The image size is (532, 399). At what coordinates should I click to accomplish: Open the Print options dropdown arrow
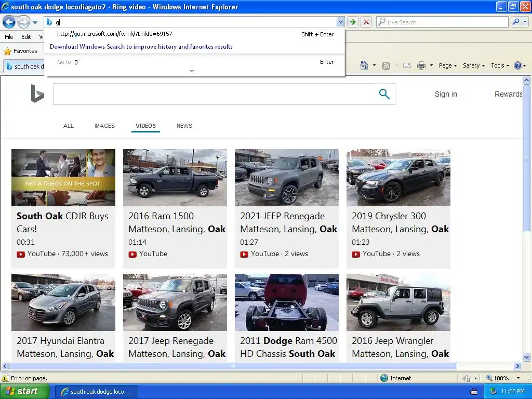[431, 65]
